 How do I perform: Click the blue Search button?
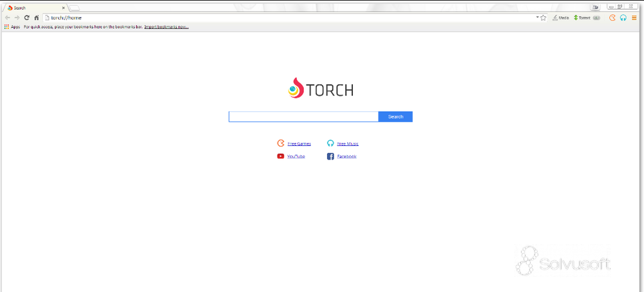395,117
